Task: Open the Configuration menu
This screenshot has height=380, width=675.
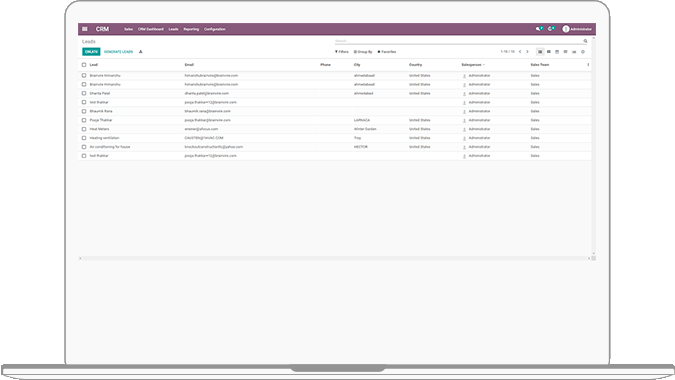Action: (x=215, y=29)
